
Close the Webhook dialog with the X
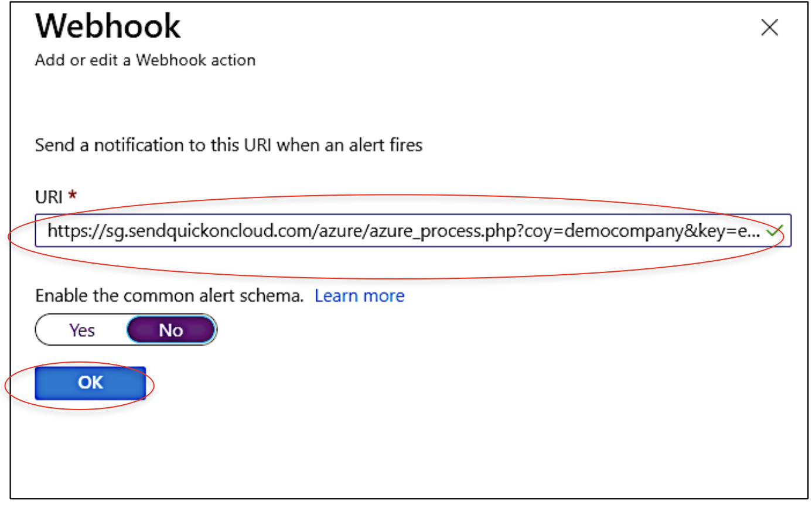(770, 28)
